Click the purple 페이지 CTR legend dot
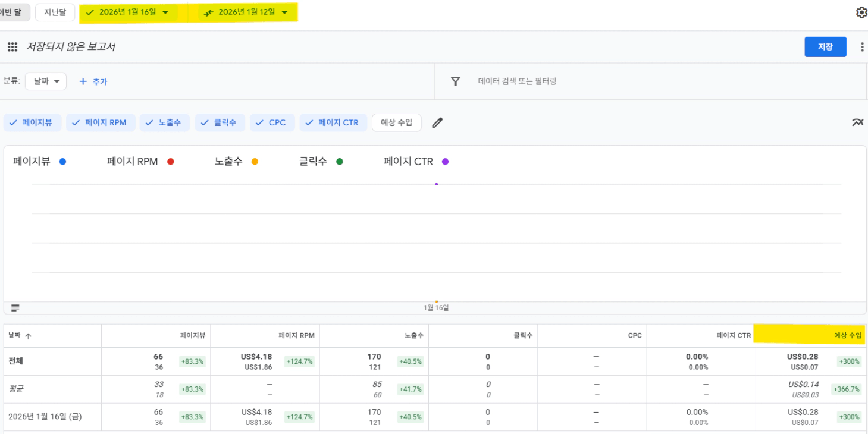 (x=445, y=162)
